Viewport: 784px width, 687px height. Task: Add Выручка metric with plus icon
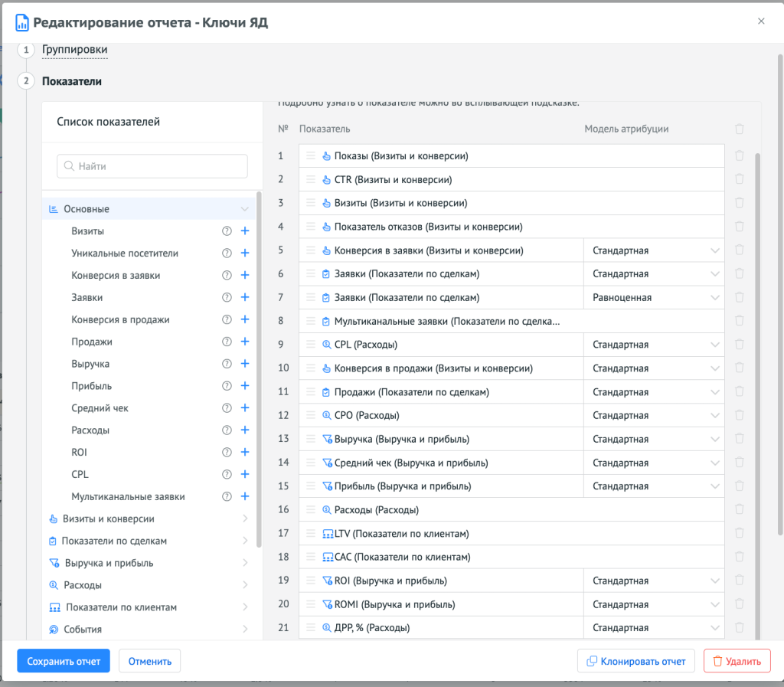click(245, 364)
